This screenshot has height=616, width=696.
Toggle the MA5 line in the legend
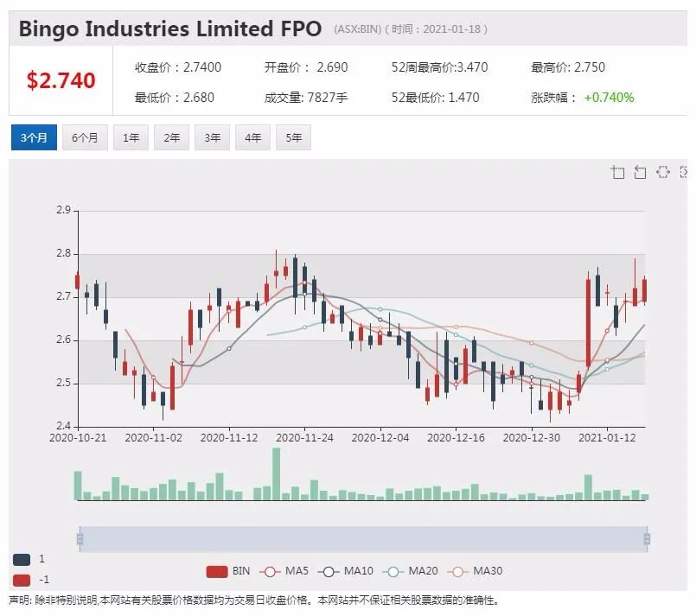click(284, 571)
